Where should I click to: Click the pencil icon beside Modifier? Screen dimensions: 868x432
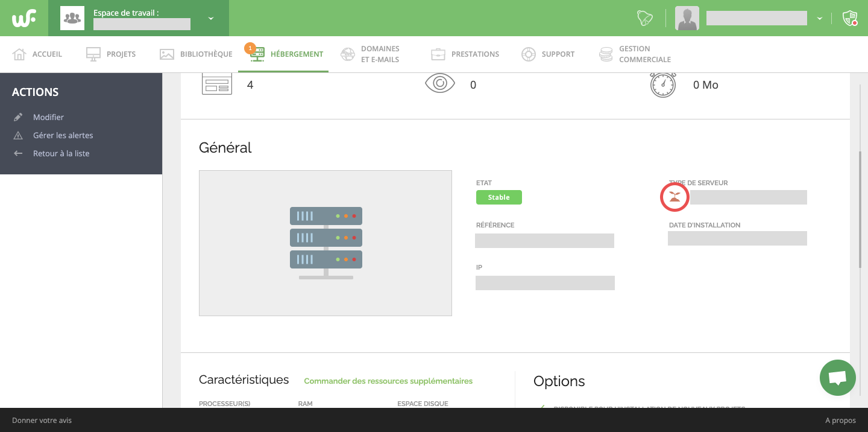click(x=18, y=117)
